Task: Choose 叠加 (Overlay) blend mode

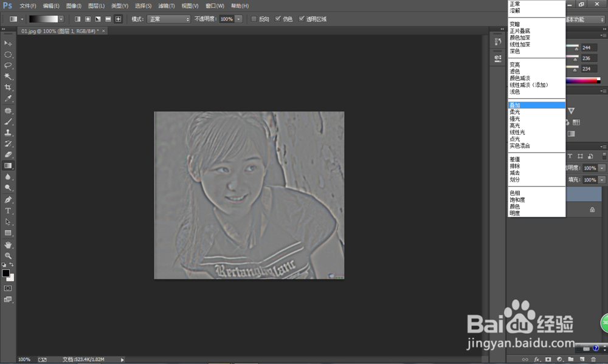Action: pyautogui.click(x=537, y=105)
